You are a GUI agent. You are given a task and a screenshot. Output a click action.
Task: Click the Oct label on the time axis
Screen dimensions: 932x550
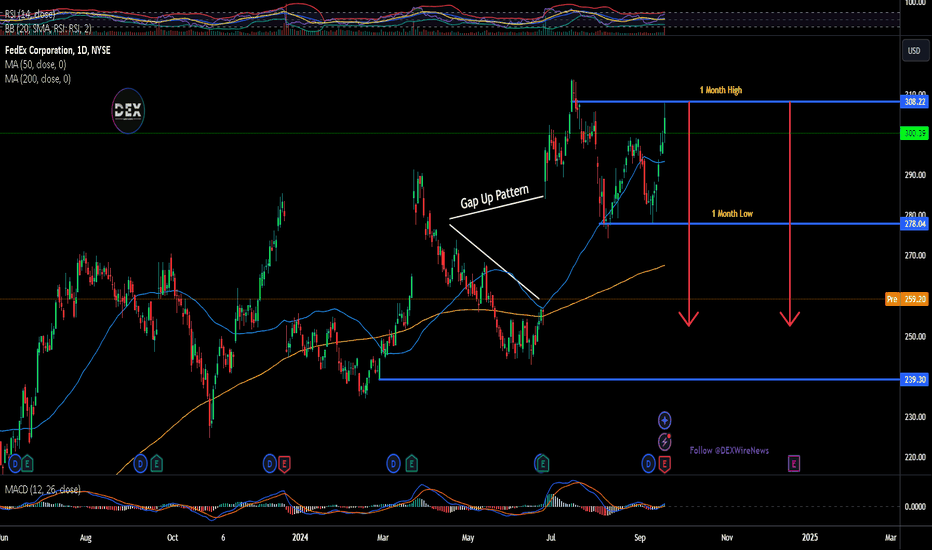pos(172,538)
